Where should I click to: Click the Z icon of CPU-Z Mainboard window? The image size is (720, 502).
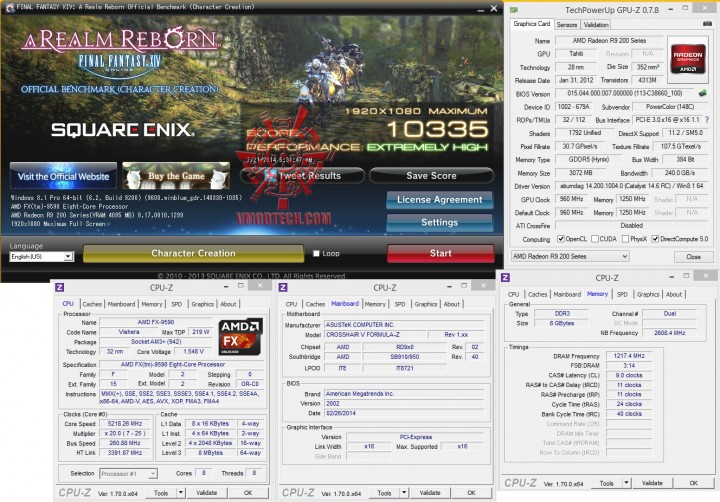(x=283, y=287)
